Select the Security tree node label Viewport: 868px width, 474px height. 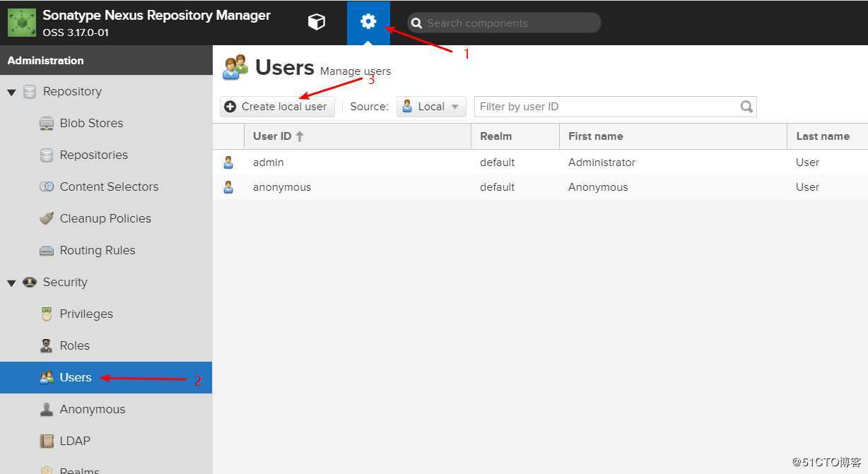tap(65, 283)
